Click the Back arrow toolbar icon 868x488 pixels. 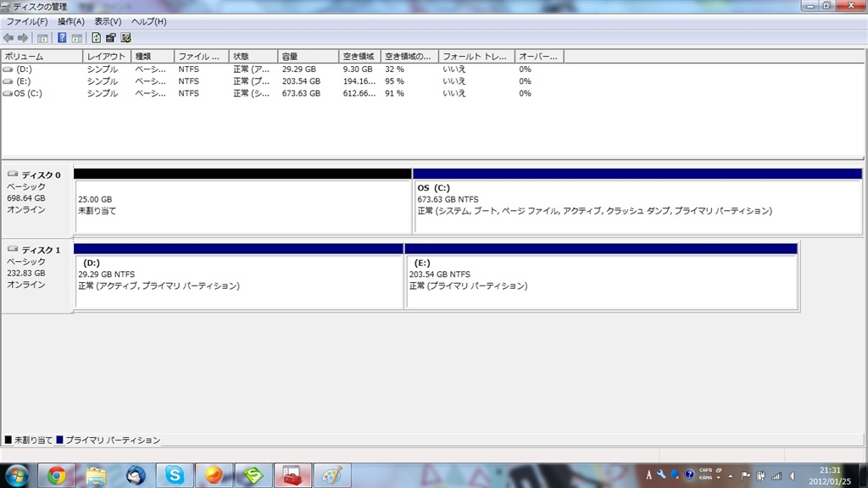[8, 38]
